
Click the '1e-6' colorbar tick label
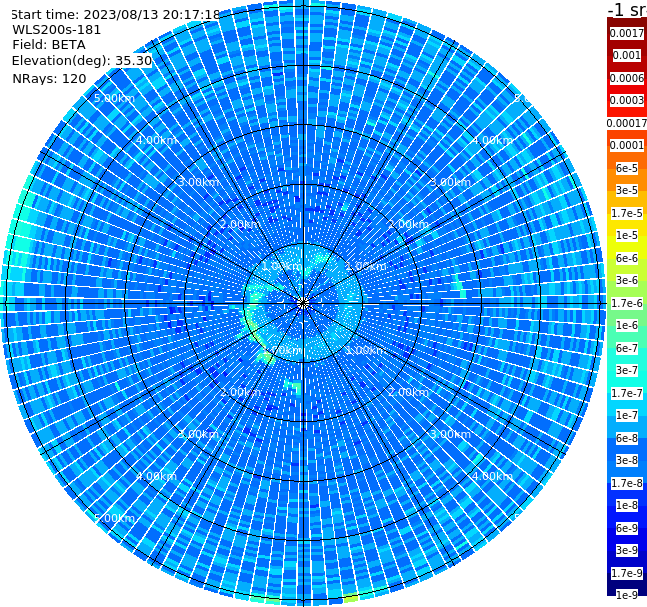627,325
